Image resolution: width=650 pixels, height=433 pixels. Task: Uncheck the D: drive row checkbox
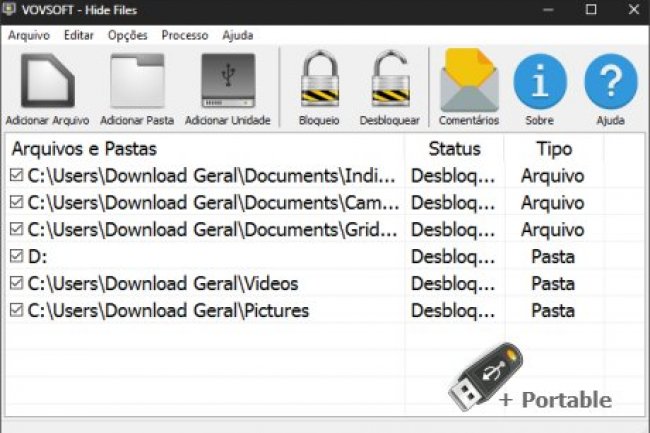(x=16, y=256)
